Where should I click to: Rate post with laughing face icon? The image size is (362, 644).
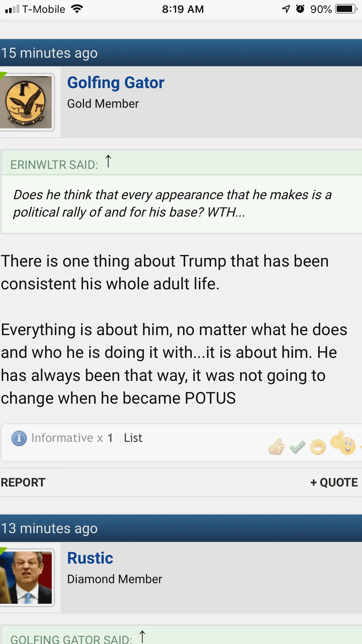[x=318, y=447]
